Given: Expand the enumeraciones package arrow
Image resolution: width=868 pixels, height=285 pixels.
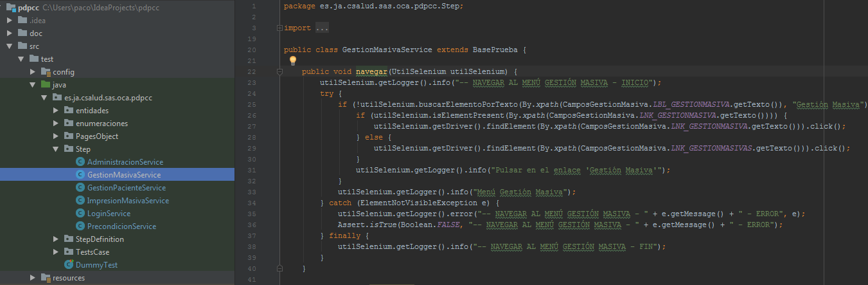Looking at the screenshot, I should [x=56, y=124].
